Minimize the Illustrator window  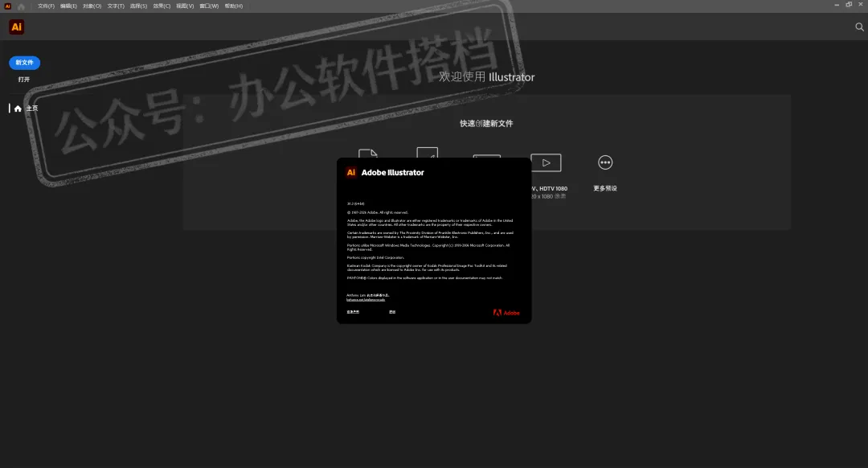point(837,5)
